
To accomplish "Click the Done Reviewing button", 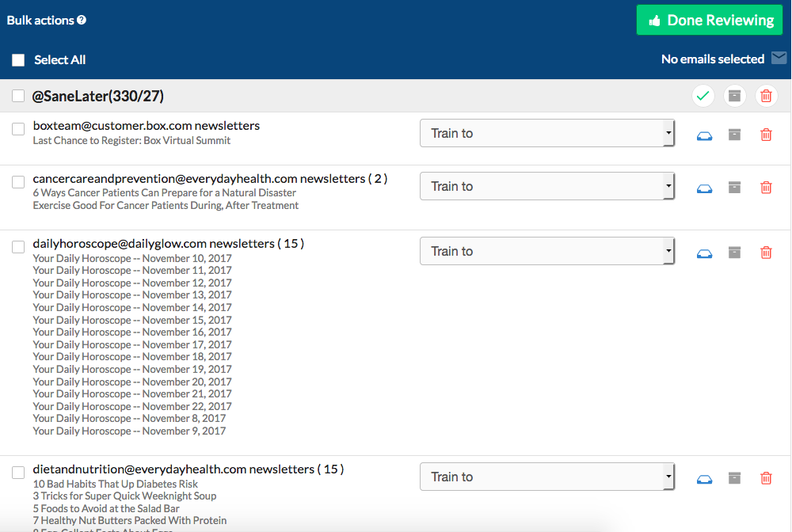I will pos(709,21).
